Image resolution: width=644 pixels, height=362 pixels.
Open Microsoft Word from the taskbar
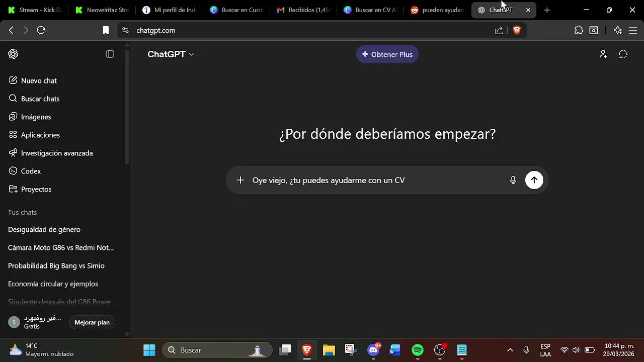coord(395,350)
